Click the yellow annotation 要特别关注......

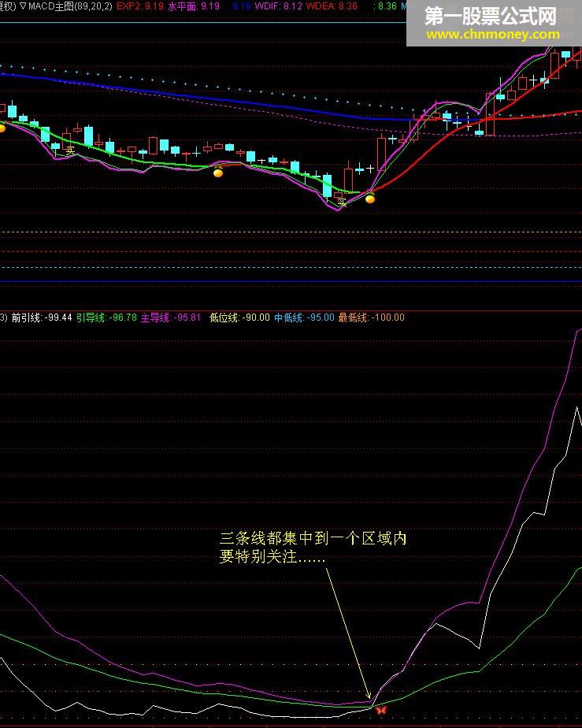[258, 557]
